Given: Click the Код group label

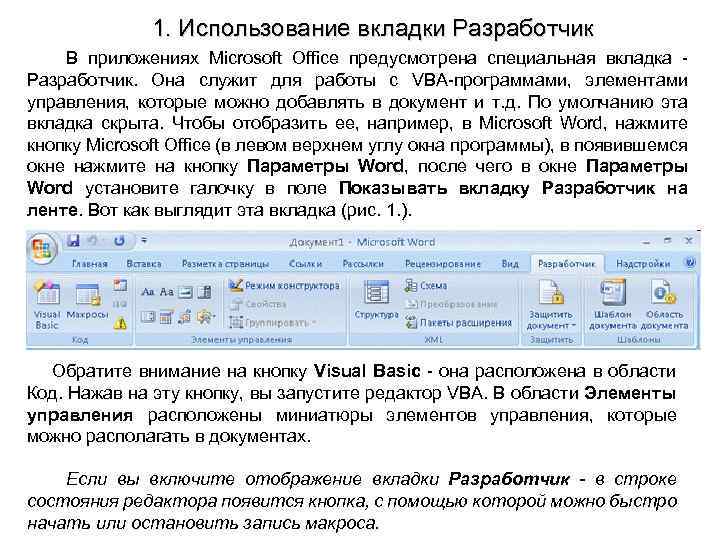Looking at the screenshot, I should 80,340.
